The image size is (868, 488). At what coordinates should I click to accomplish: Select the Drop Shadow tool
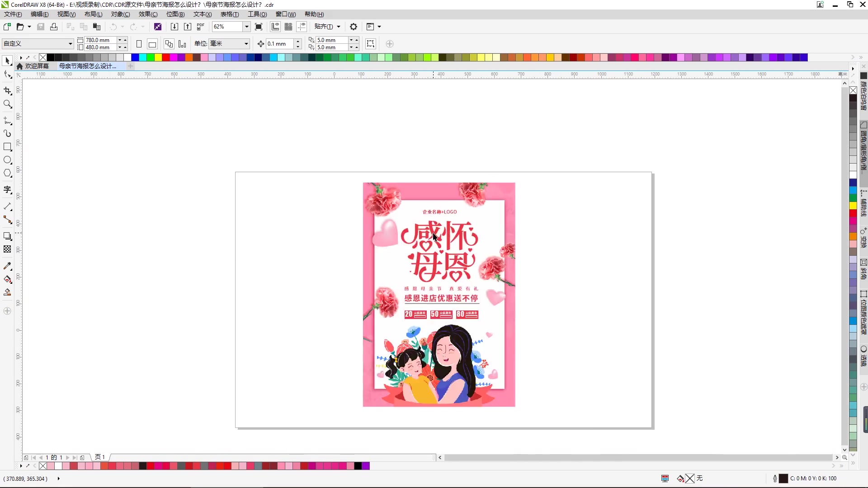[x=7, y=236]
